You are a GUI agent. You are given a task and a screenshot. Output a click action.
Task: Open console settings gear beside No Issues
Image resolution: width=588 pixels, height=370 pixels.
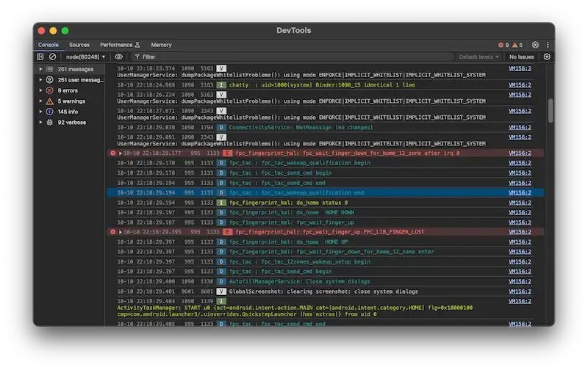[x=547, y=57]
